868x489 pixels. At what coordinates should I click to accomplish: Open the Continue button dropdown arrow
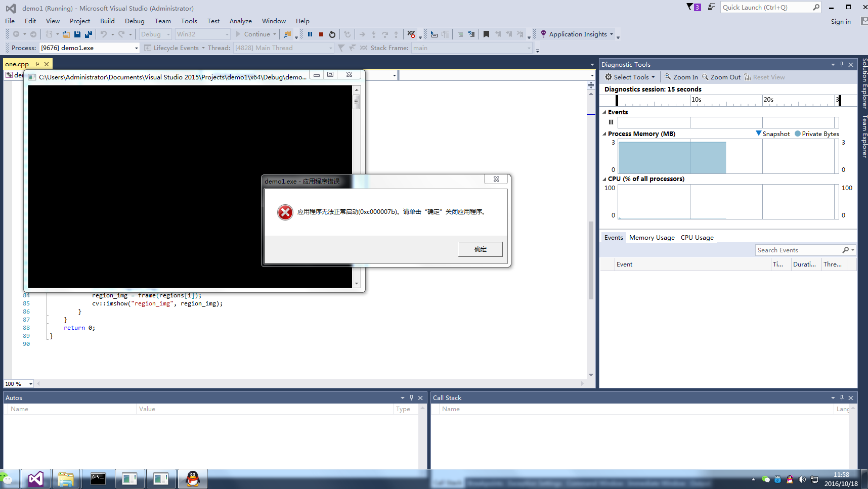(275, 34)
